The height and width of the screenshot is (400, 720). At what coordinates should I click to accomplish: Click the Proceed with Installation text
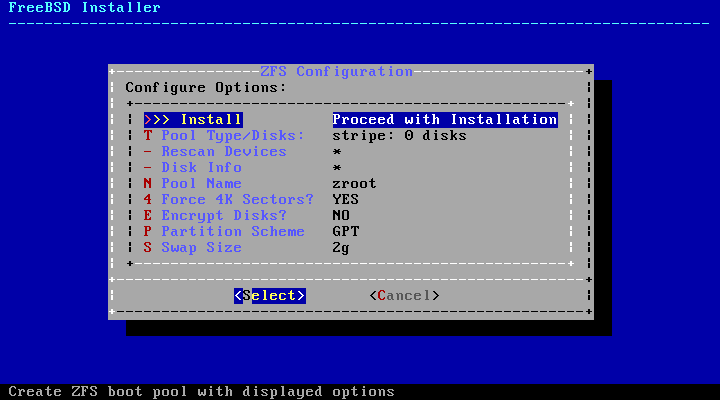point(444,119)
